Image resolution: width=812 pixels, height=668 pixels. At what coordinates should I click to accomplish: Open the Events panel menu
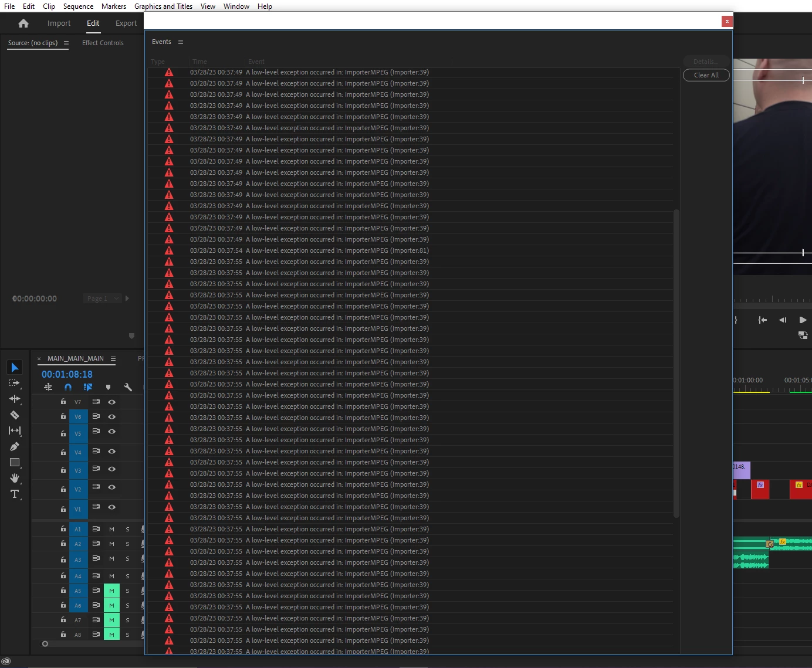(181, 42)
